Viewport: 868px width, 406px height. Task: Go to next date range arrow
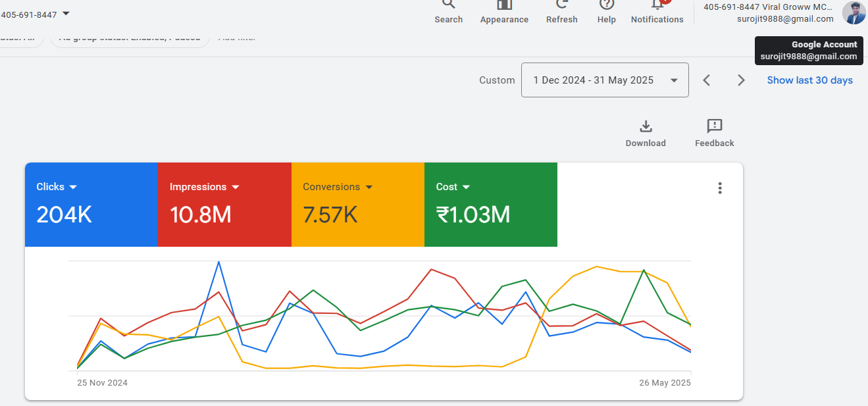(741, 80)
